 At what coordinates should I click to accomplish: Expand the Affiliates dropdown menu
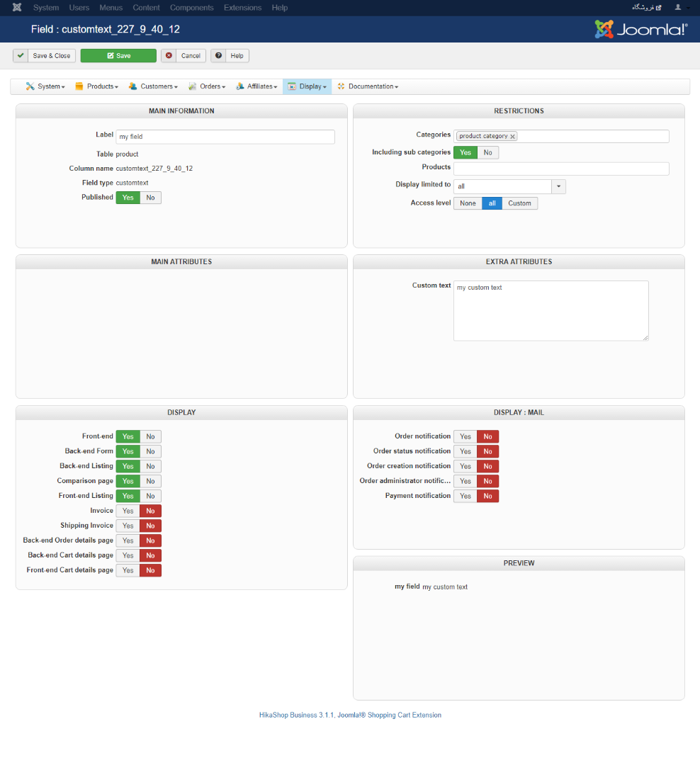coord(256,86)
